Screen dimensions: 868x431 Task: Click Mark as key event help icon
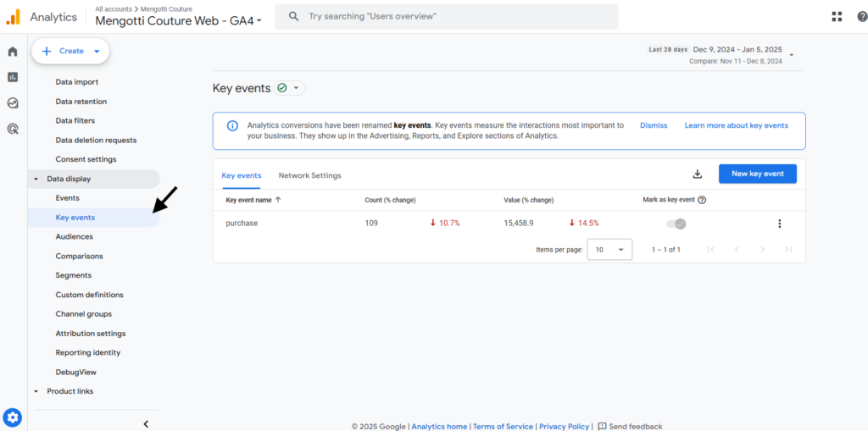702,201
